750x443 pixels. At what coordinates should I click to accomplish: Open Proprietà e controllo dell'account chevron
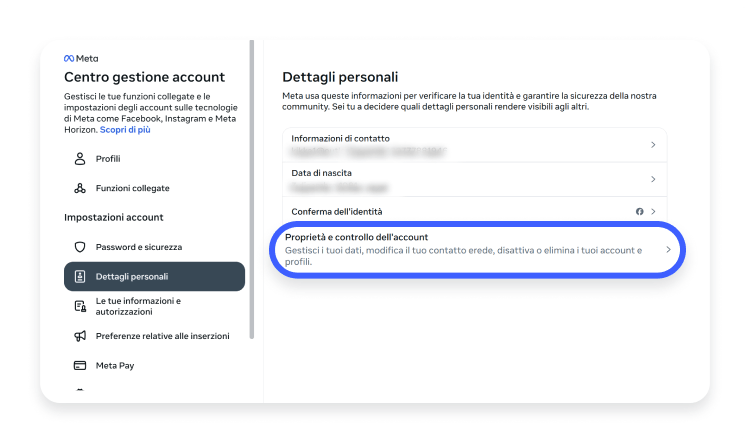tap(668, 249)
